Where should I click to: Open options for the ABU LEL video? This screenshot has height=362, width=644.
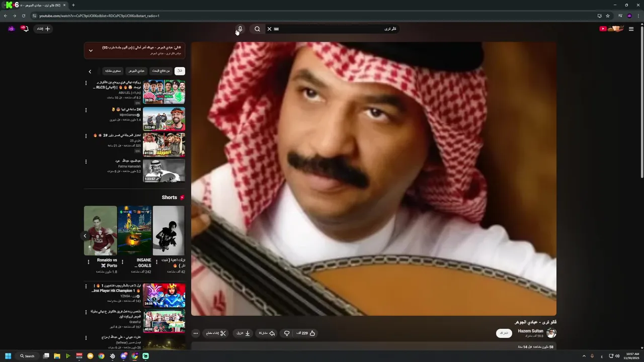tap(86, 83)
